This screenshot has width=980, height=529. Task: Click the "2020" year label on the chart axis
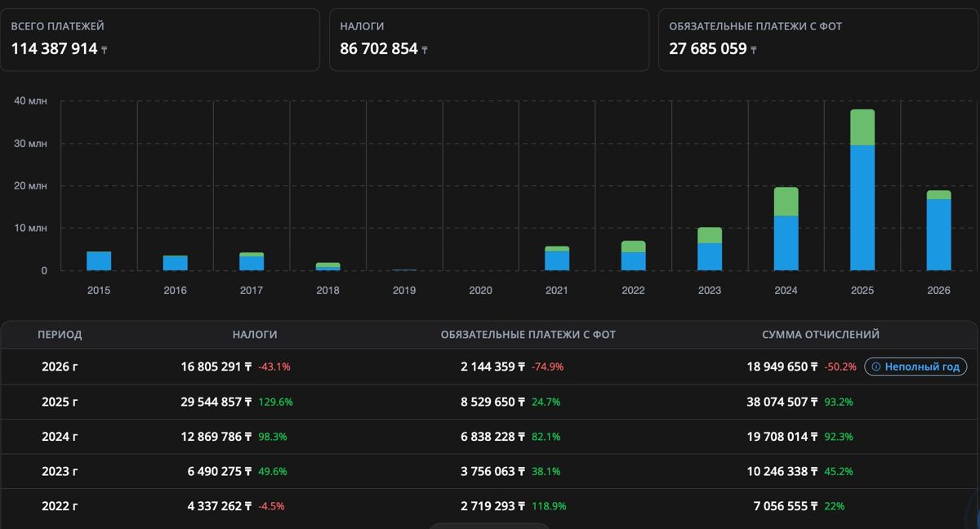coord(481,290)
